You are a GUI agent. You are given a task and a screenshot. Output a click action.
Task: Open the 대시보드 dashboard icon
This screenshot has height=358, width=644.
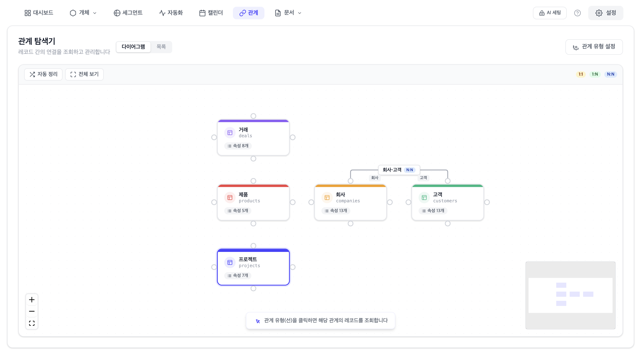click(28, 13)
